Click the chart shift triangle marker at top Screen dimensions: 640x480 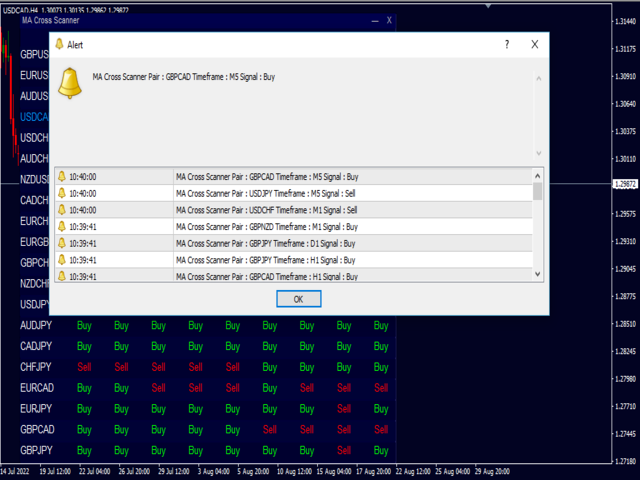coord(488,6)
